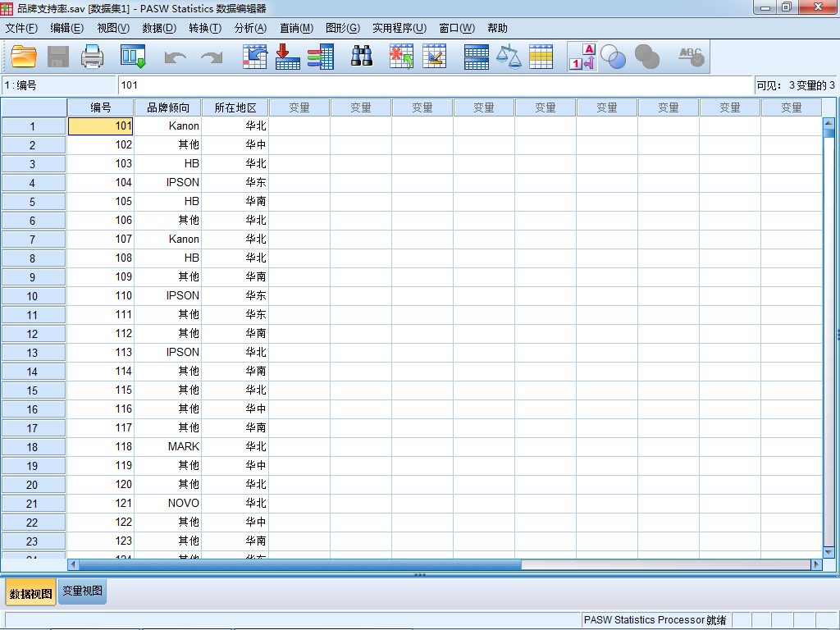Open the 分析(A) menu
This screenshot has height=630, width=840.
tap(250, 29)
